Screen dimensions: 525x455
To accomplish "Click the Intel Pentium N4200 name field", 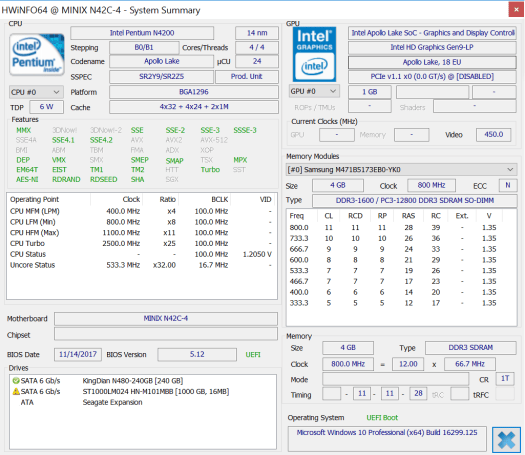I will (142, 33).
